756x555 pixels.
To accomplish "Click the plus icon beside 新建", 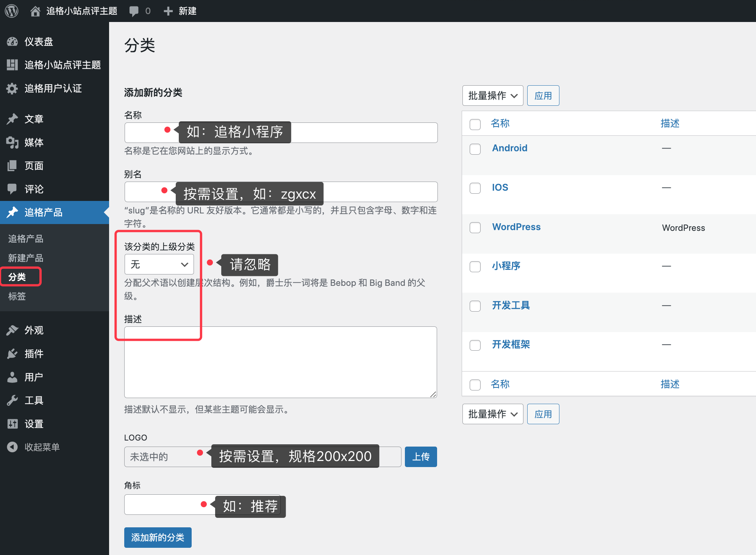I will pos(168,11).
